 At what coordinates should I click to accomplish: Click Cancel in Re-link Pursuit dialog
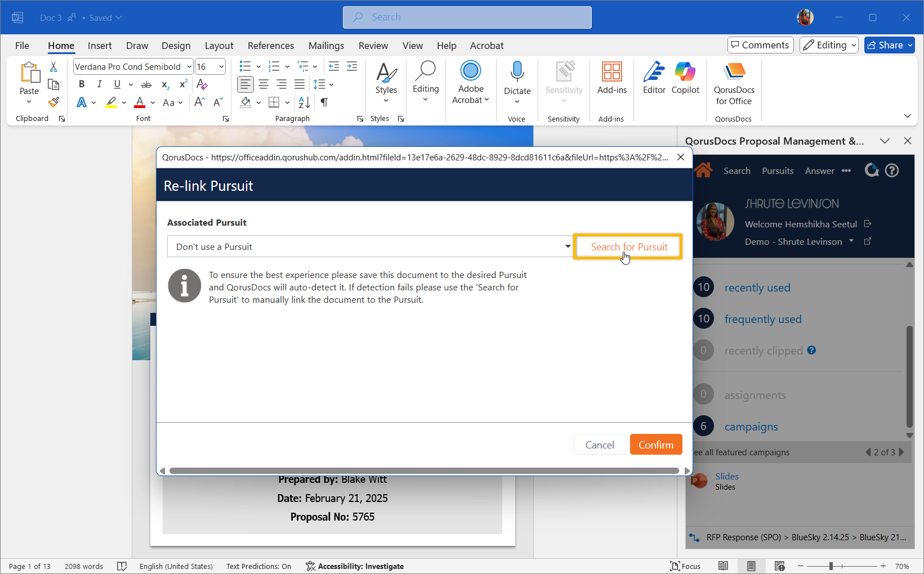tap(599, 445)
